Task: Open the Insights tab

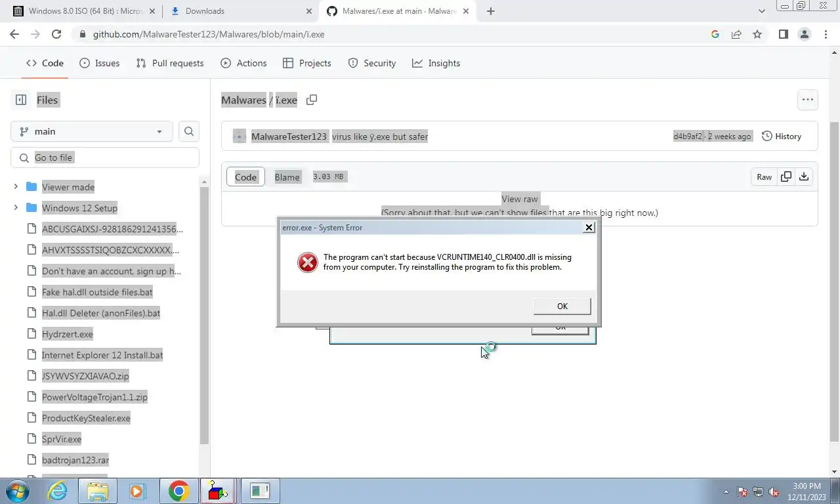Action: point(436,63)
